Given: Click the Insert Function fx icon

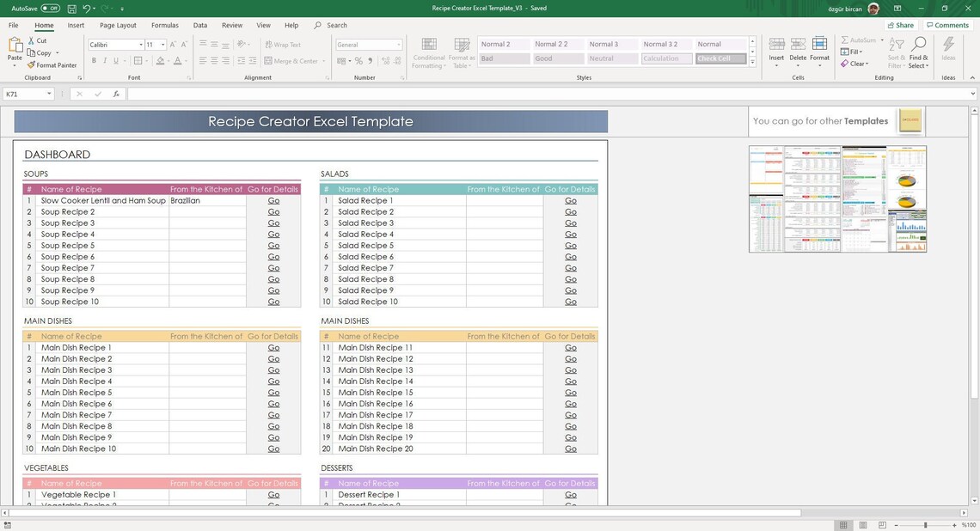Looking at the screenshot, I should 116,95.
